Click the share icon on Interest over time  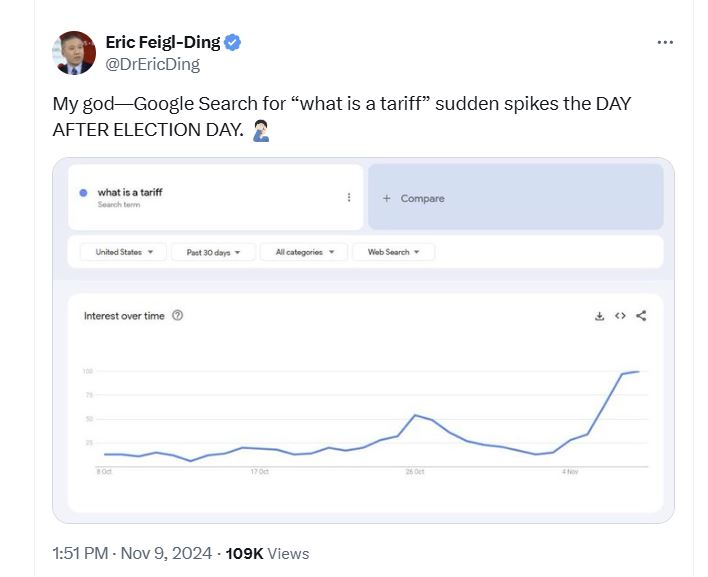tap(641, 316)
